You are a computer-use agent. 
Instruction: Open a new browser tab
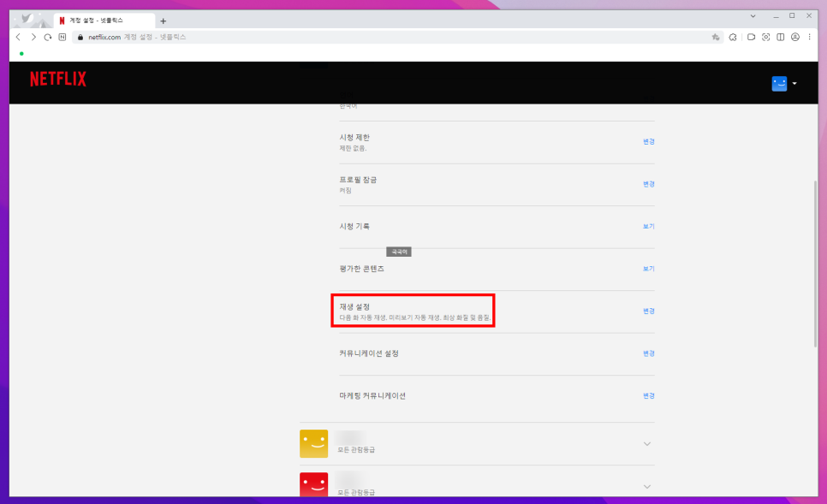click(164, 21)
